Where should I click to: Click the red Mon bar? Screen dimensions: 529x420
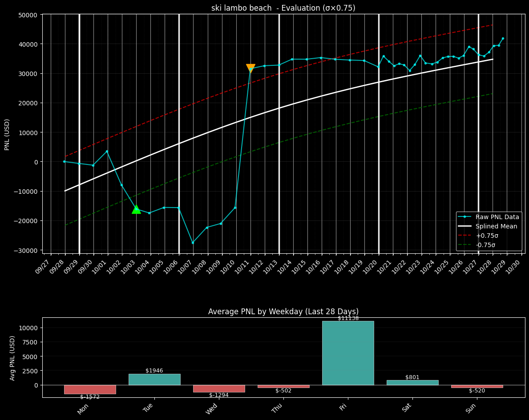coord(90,389)
